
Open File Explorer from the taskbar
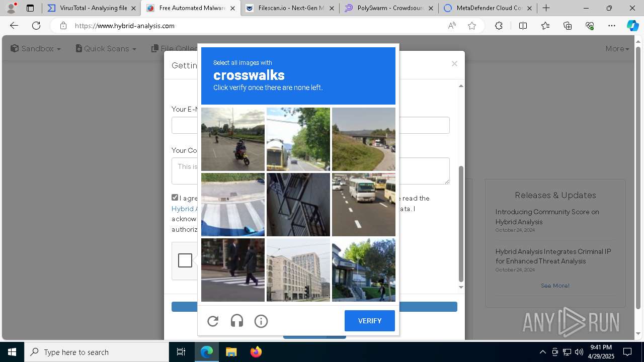coord(231,352)
